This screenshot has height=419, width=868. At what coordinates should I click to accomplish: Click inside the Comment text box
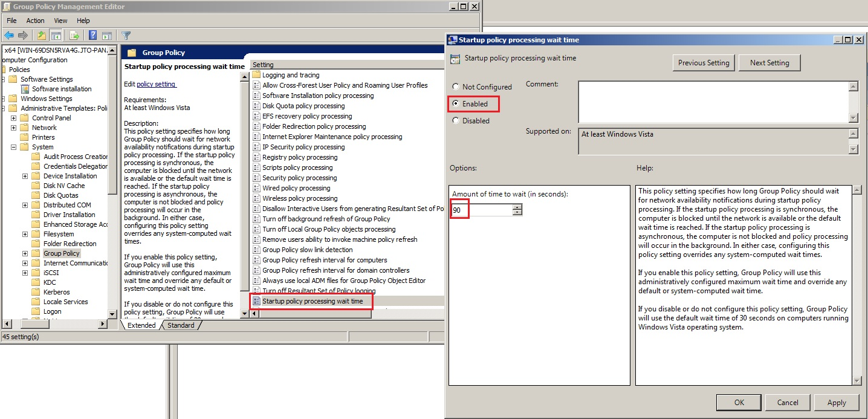[x=713, y=102]
